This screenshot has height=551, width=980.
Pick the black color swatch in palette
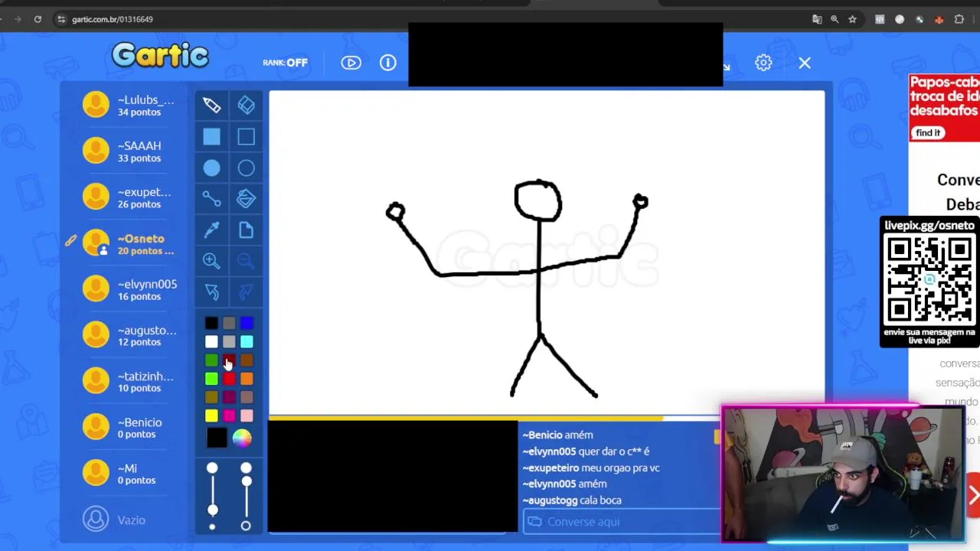coord(211,324)
